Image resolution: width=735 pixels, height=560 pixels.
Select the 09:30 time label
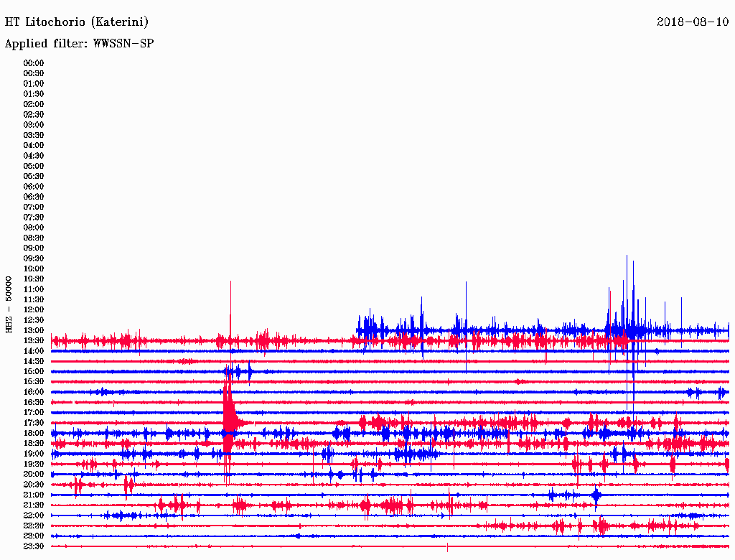tap(34, 258)
